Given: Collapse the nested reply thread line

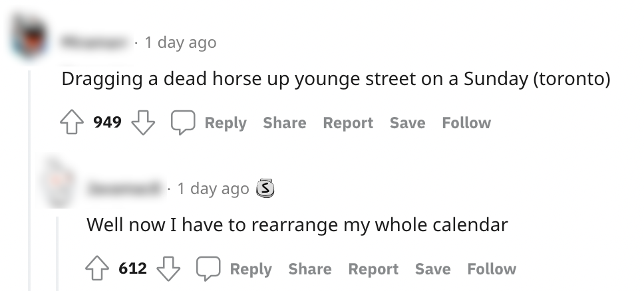Looking at the screenshot, I should click(58, 252).
